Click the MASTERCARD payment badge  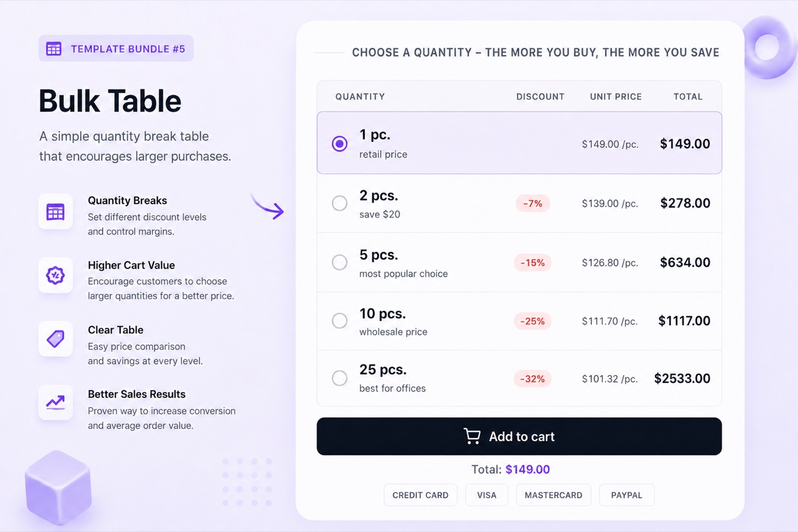pos(554,495)
